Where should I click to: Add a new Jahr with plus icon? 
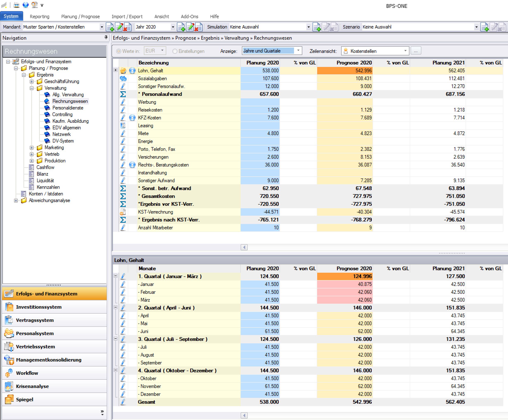pos(181,27)
